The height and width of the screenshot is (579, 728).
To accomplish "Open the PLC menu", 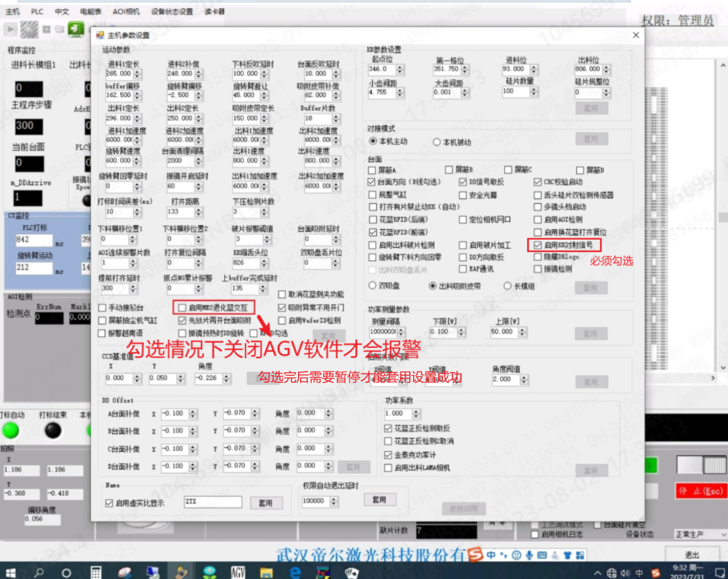I will coord(37,11).
